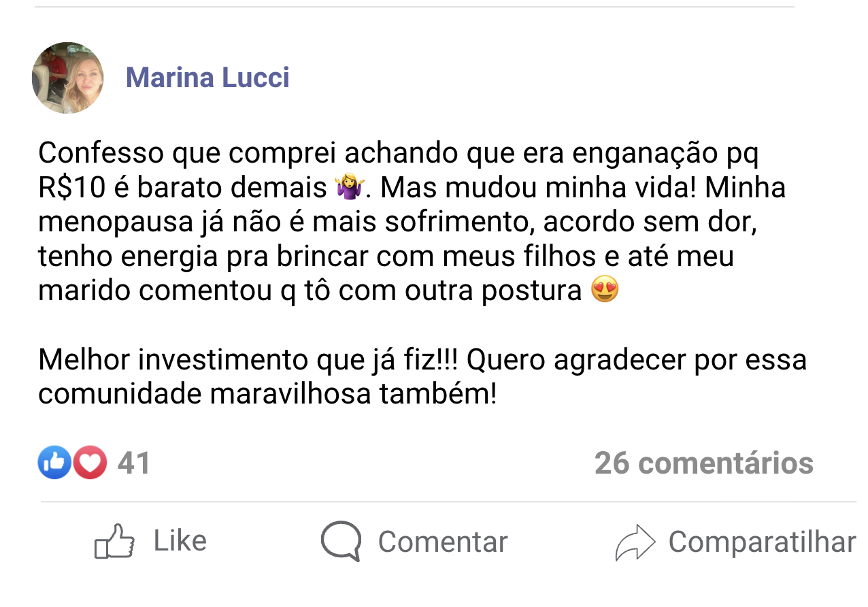Click the red heart reaction icon

point(89,462)
